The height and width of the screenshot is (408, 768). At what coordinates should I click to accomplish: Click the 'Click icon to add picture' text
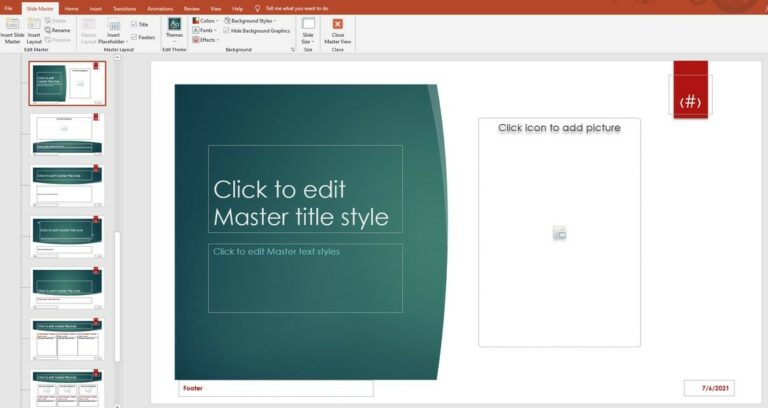click(x=559, y=128)
